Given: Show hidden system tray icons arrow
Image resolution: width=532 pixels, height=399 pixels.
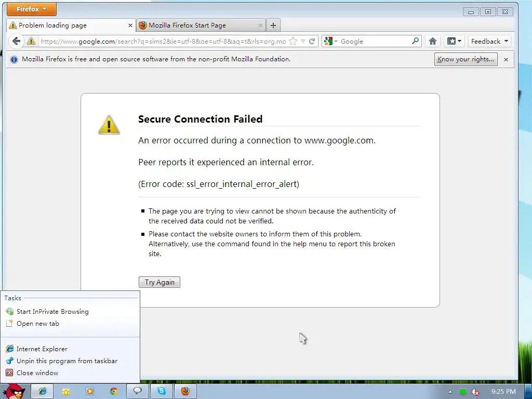Looking at the screenshot, I should coord(450,392).
